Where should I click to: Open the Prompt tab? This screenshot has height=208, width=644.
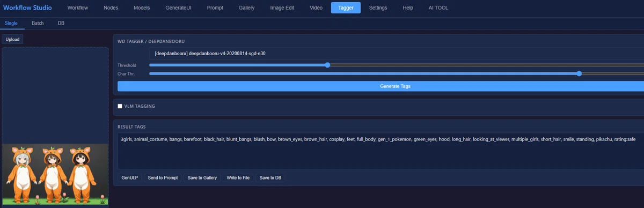point(215,8)
